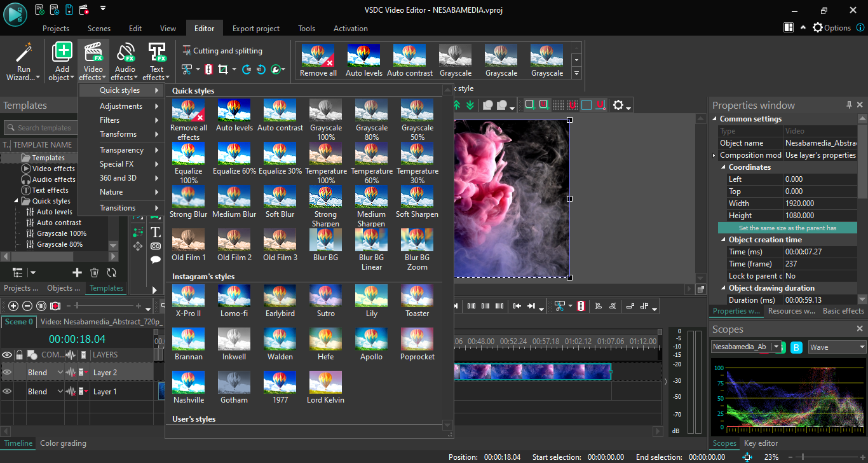The height and width of the screenshot is (463, 868).
Task: Click 'Set the same size as the parent has'
Action: [787, 228]
